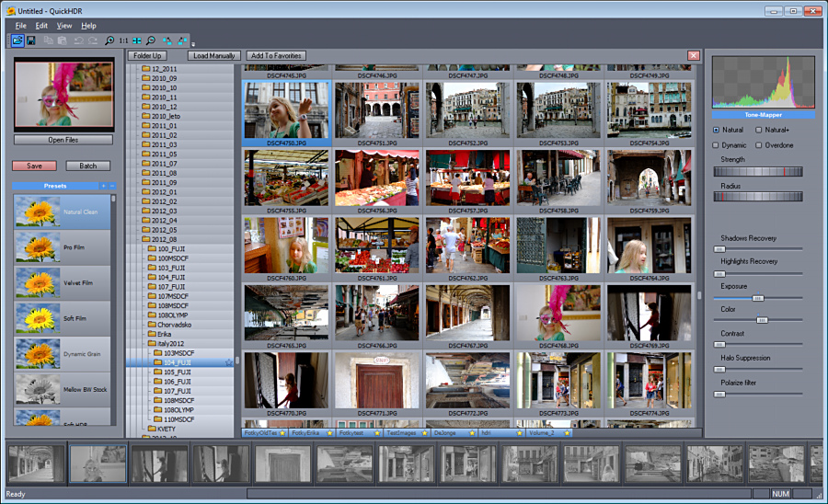Select the 2010_leto folder
828x504 pixels.
click(160, 116)
